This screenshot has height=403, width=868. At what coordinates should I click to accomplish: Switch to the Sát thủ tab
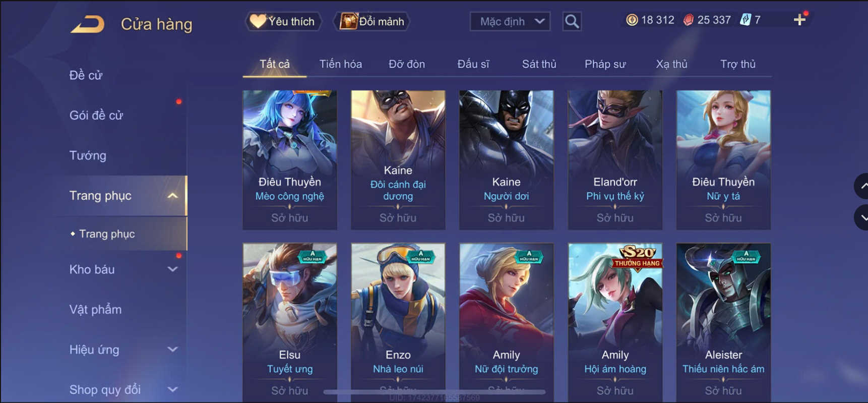(539, 64)
